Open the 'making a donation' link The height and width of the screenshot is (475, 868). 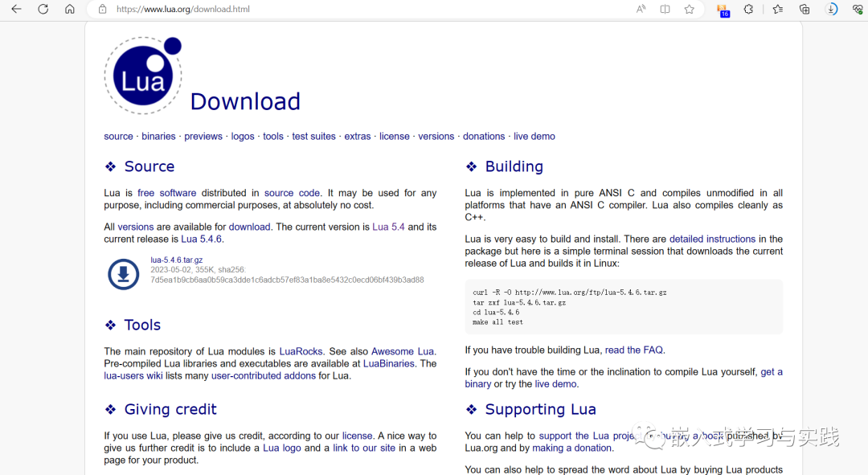pyautogui.click(x=572, y=448)
